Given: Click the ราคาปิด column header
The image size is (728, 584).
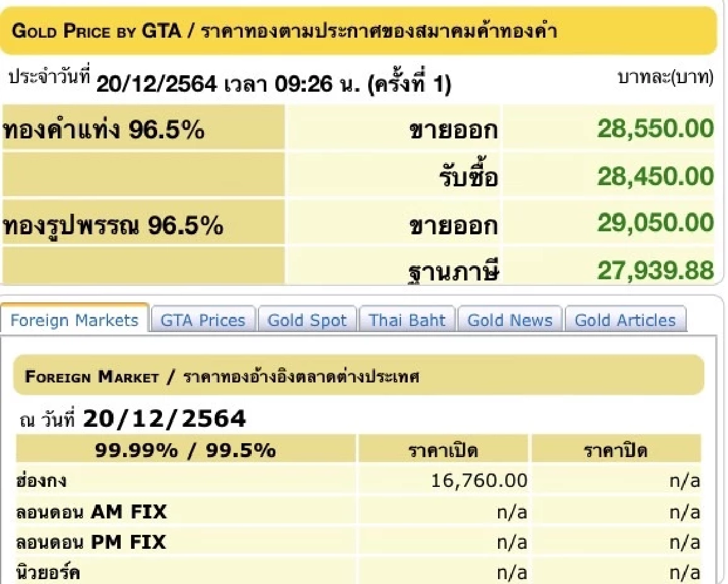Looking at the screenshot, I should 617,450.
